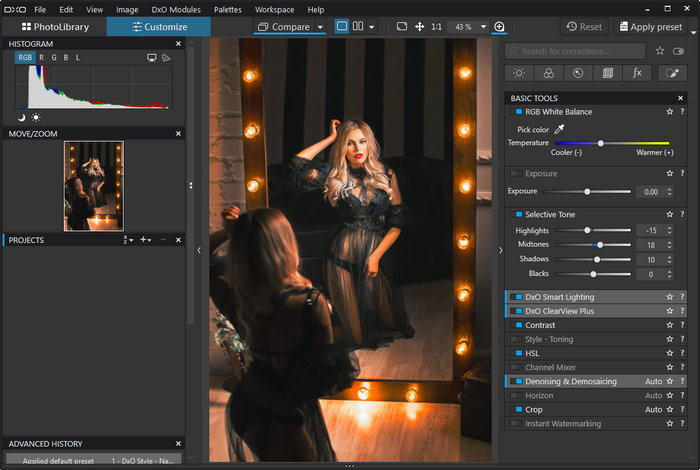
Task: Show highlight clipping sun icon in histogram
Action: click(x=36, y=117)
